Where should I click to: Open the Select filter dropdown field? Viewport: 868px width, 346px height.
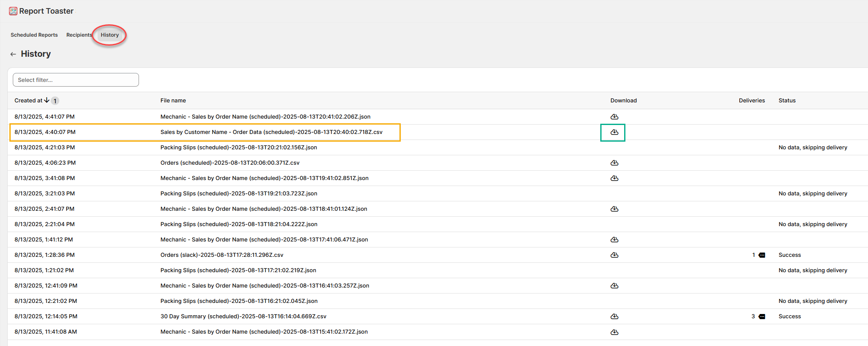(76, 80)
